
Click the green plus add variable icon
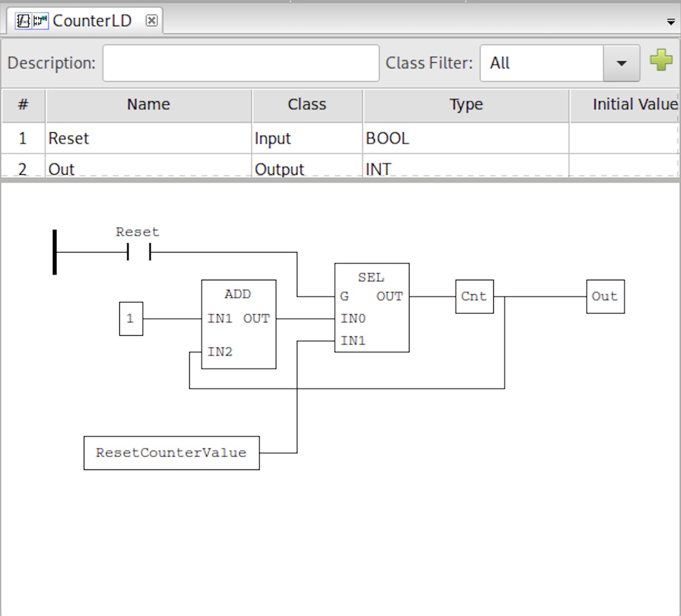(661, 60)
